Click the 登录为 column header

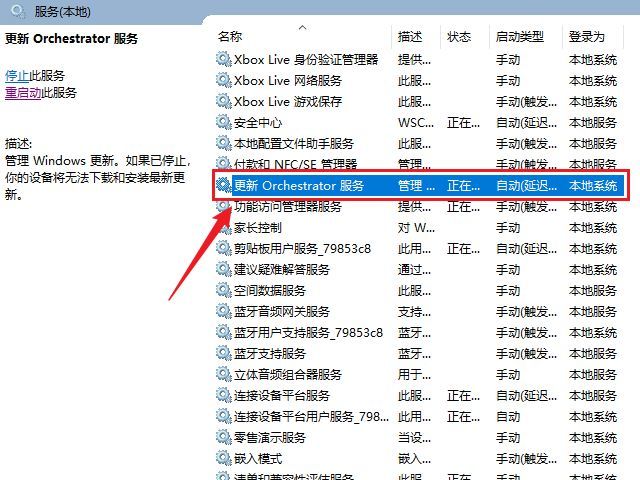coord(587,37)
